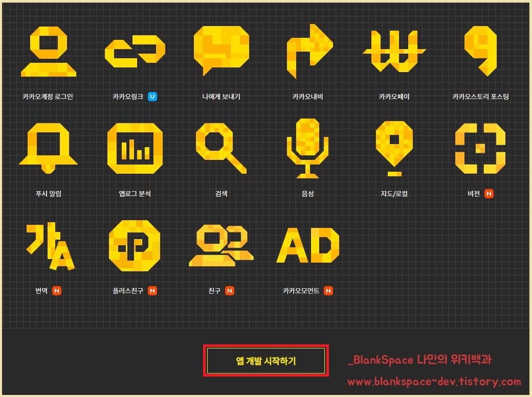Select the 푸시 알림 bell icon
The width and height of the screenshot is (532, 397).
49,148
